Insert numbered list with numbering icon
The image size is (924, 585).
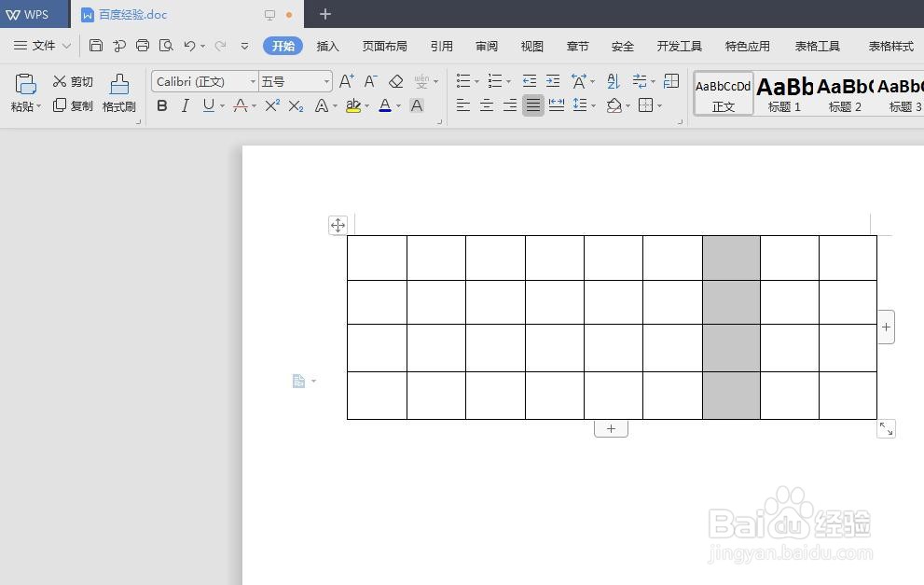pos(495,81)
